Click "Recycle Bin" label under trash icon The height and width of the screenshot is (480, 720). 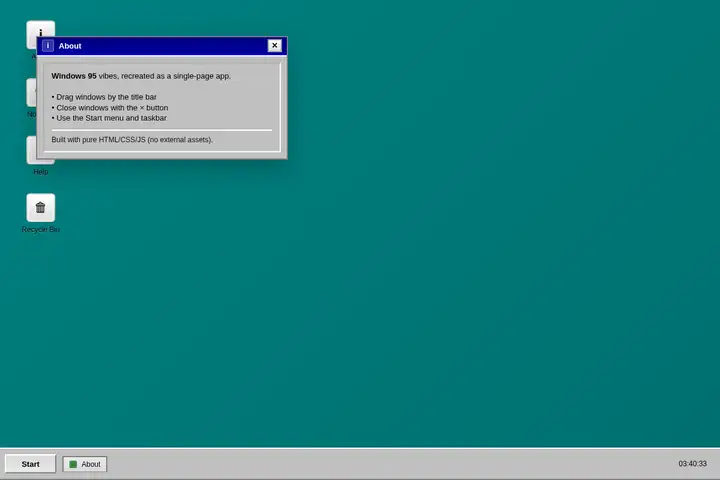[x=40, y=229]
